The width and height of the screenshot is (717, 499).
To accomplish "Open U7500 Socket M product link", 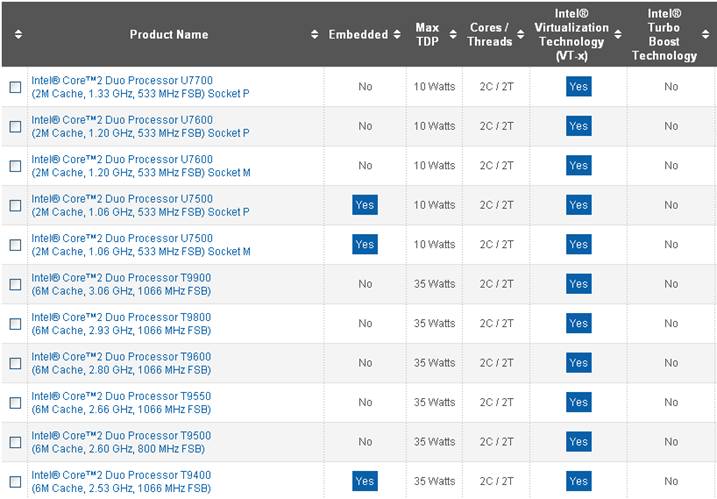I will (x=141, y=245).
